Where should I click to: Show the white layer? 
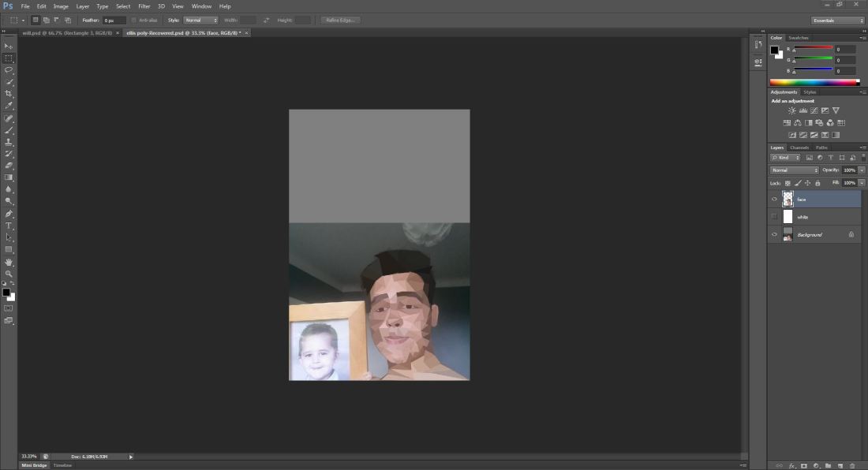pos(774,217)
